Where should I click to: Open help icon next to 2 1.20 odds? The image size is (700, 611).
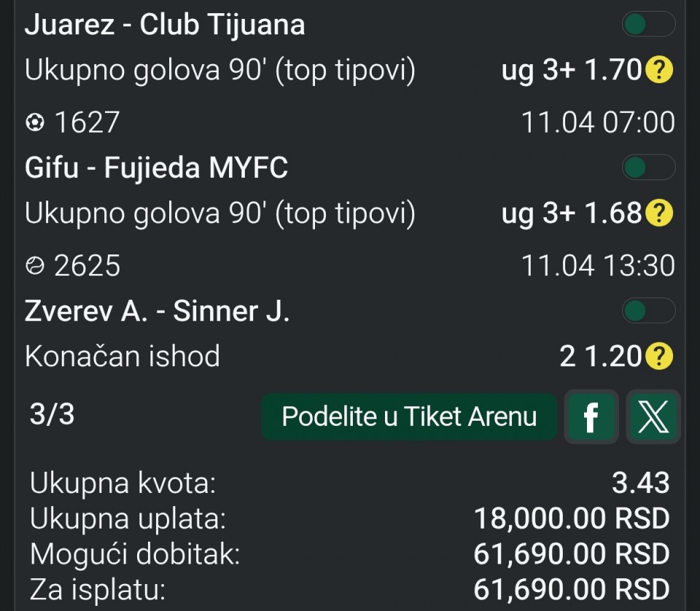(x=660, y=357)
